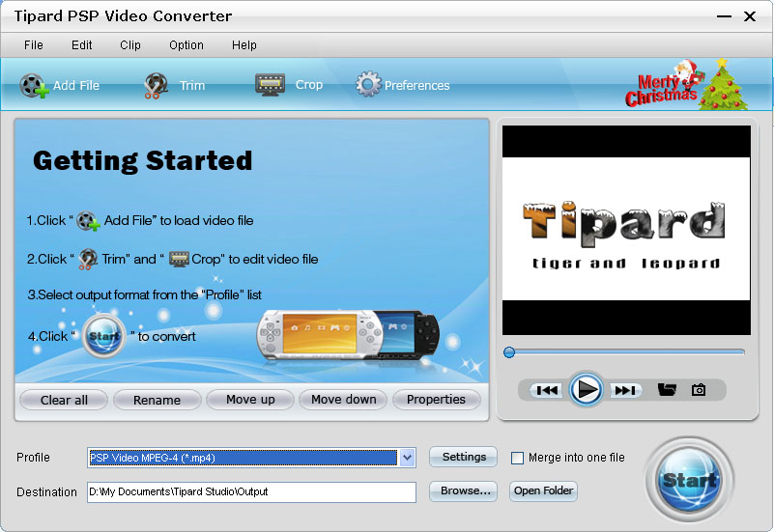Click the large Start convert button
The width and height of the screenshot is (774, 532).
[x=690, y=480]
